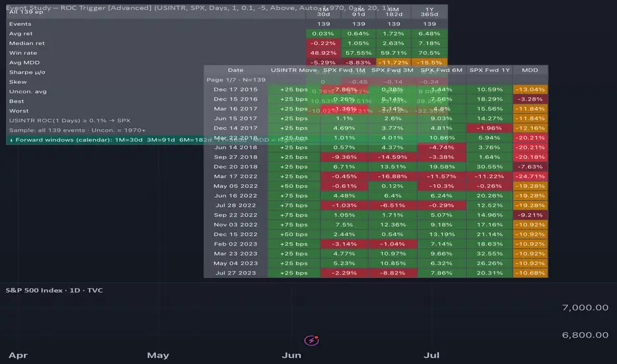Click the -9.36% cell for Sep 27 2018
This screenshot has width=617, height=364.
(x=344, y=157)
